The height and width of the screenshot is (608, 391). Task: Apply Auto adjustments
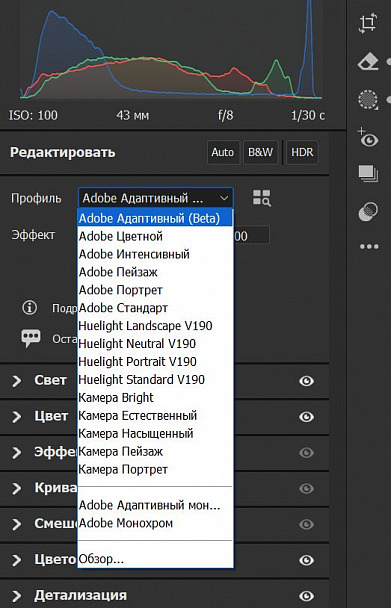(x=223, y=152)
